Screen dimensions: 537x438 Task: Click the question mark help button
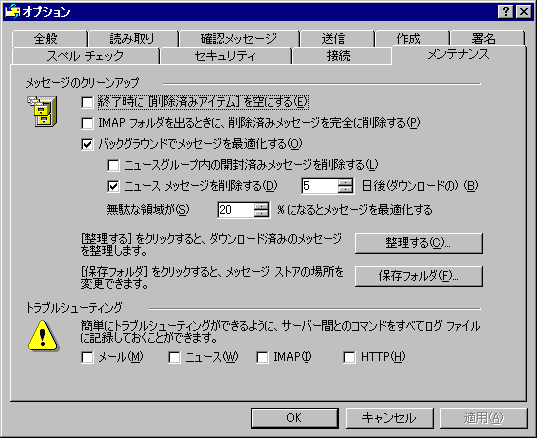[x=506, y=12]
